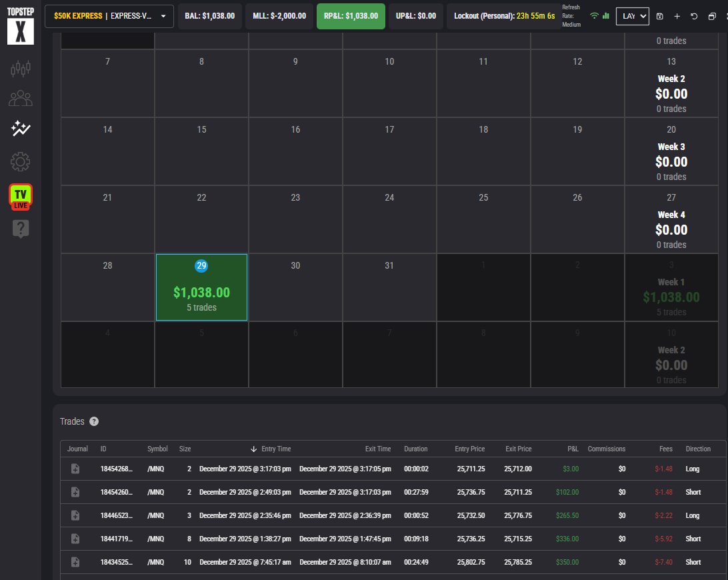This screenshot has width=728, height=580.
Task: Click the $265.50 P&L value
Action: [567, 515]
